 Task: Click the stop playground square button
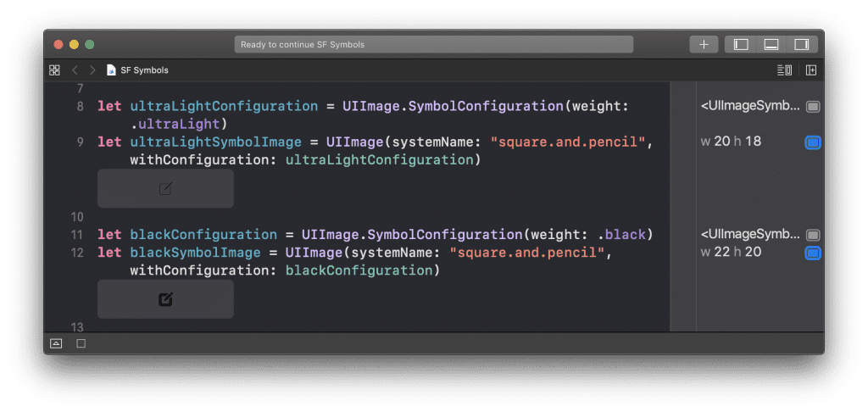(x=81, y=343)
